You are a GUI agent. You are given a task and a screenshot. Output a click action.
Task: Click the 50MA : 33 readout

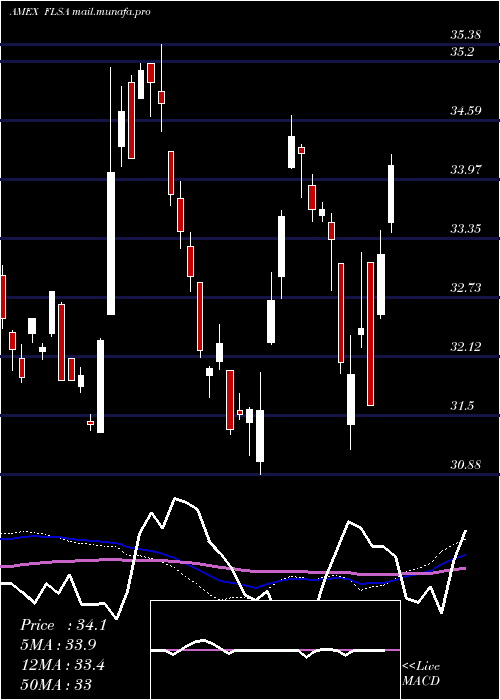click(x=56, y=684)
